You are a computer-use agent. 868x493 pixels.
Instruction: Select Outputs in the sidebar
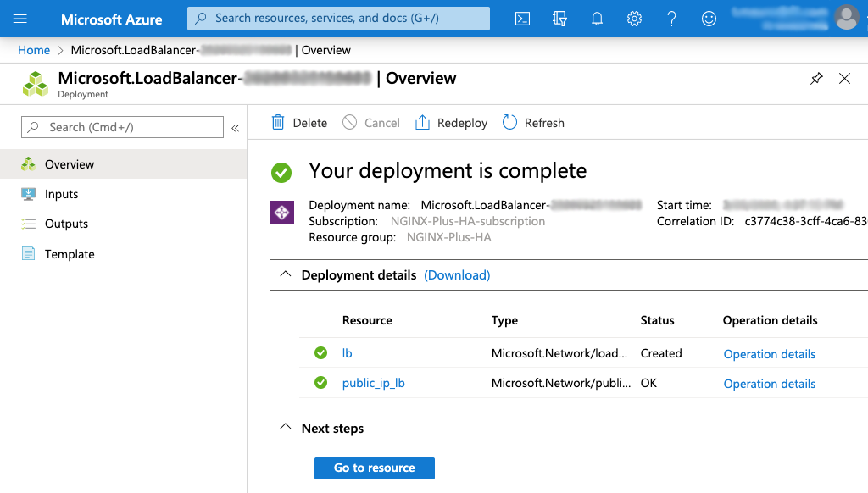coord(66,224)
